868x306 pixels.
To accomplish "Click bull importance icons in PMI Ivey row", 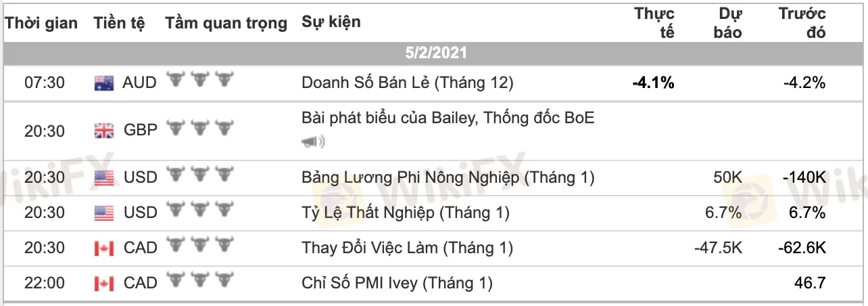I will 199,282.
